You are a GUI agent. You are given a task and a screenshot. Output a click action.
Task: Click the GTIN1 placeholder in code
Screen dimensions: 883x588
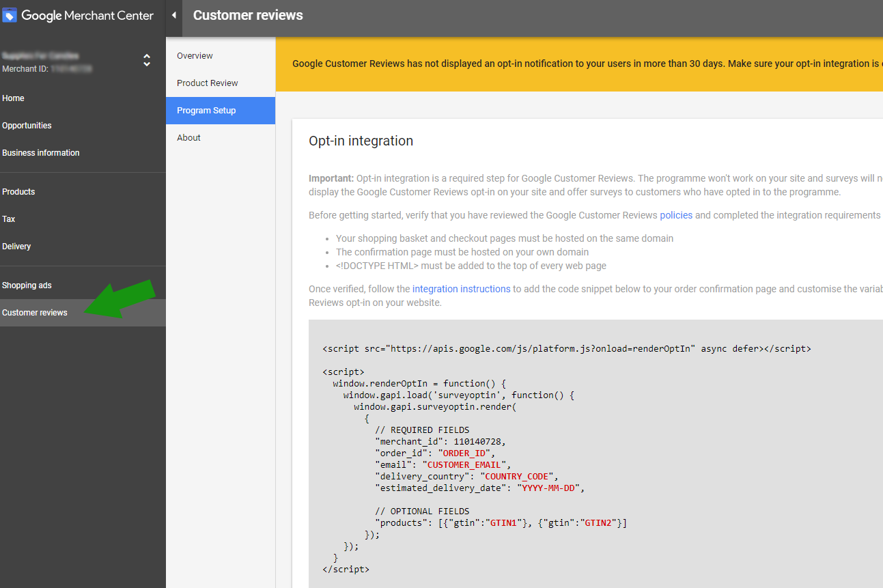(x=503, y=522)
